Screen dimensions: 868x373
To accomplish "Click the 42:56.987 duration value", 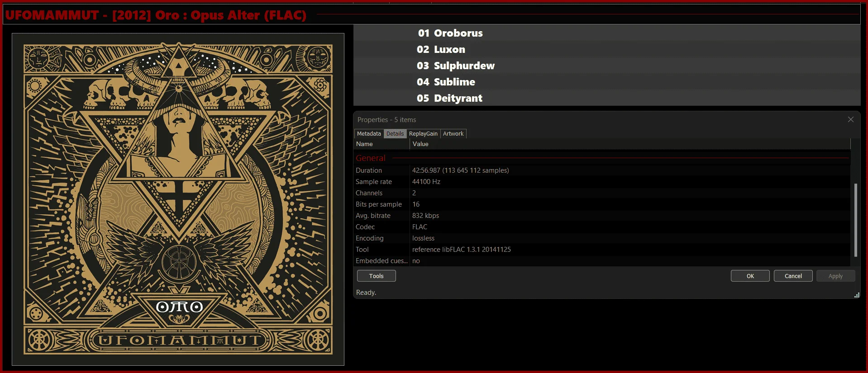I will 460,170.
